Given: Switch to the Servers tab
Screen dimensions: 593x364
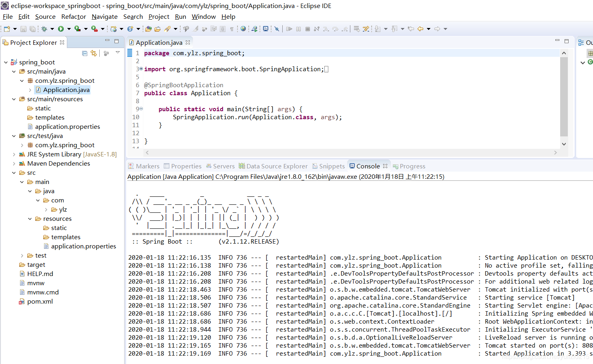Looking at the screenshot, I should 220,166.
